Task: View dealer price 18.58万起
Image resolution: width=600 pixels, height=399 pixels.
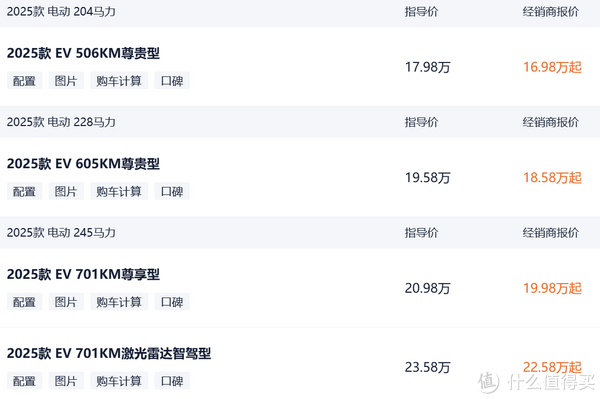Action: tap(552, 178)
